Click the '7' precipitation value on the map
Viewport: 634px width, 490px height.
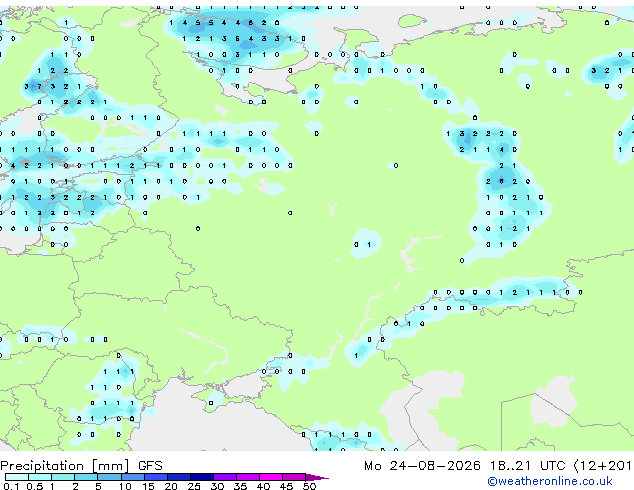point(39,87)
